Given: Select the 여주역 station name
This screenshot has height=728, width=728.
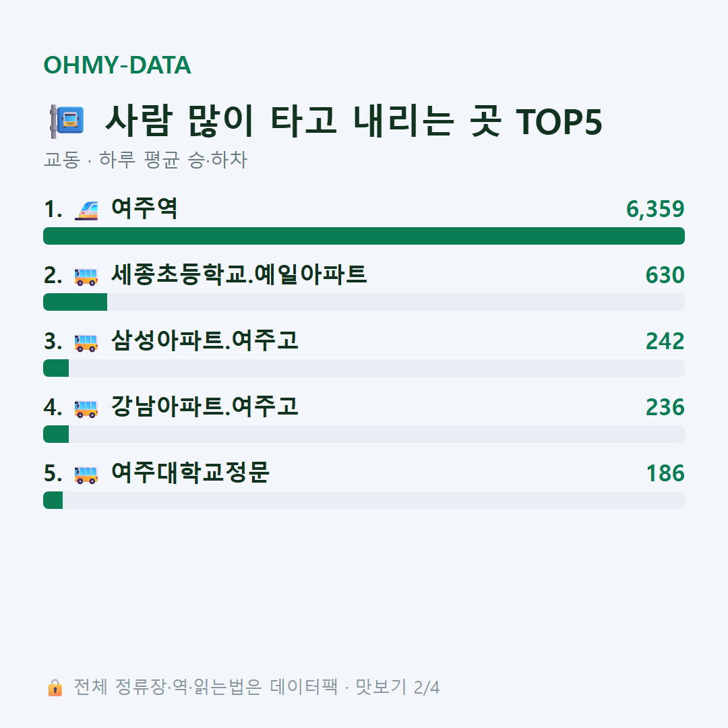Looking at the screenshot, I should (144, 208).
